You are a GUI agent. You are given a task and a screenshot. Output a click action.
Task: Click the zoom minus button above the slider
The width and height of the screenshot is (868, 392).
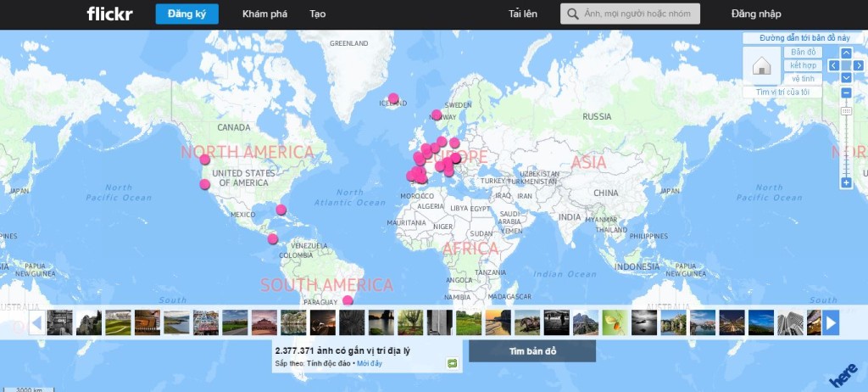tap(846, 92)
